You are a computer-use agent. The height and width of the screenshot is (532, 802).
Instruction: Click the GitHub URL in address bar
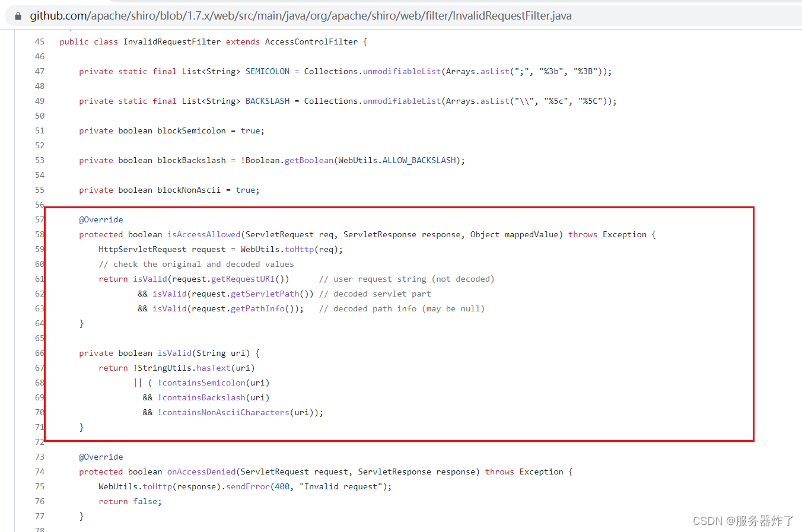tap(301, 16)
